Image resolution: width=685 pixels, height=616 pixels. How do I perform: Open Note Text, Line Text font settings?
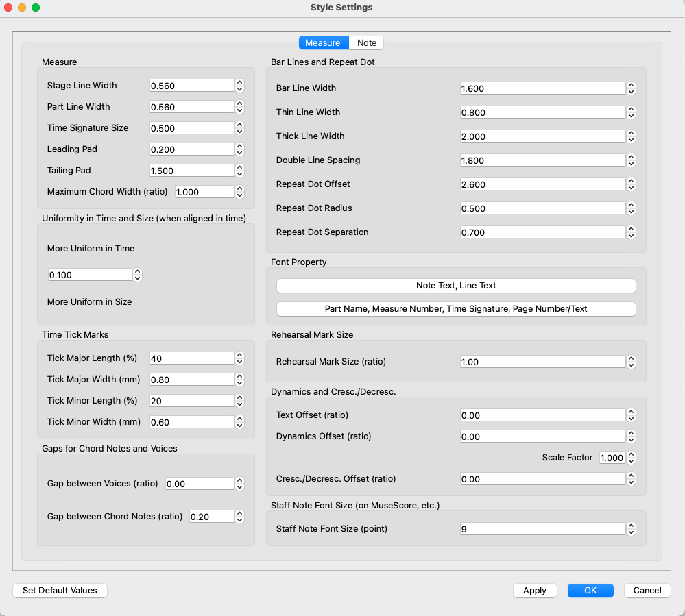tap(456, 286)
